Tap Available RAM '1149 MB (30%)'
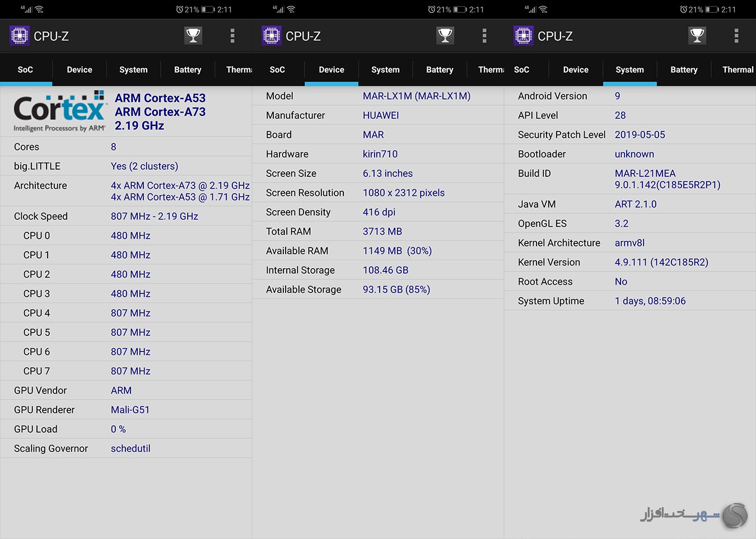Viewport: 756px width, 539px height. (x=397, y=251)
